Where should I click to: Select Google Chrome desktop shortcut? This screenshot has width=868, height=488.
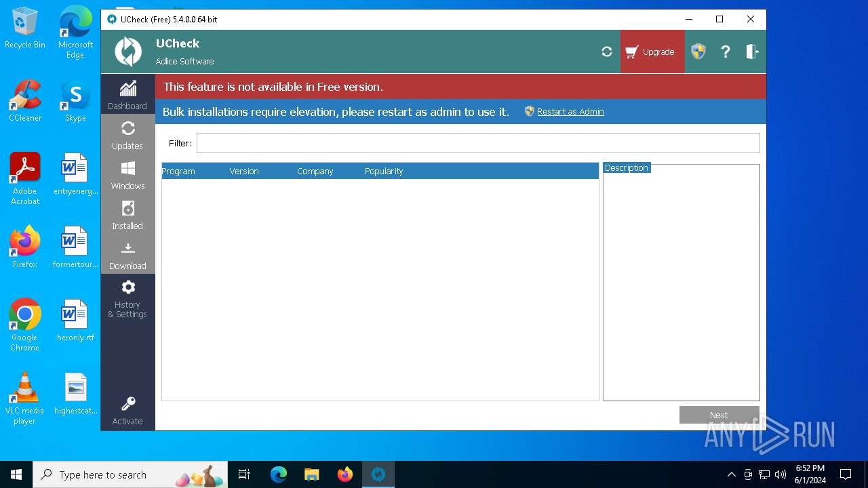tap(25, 325)
